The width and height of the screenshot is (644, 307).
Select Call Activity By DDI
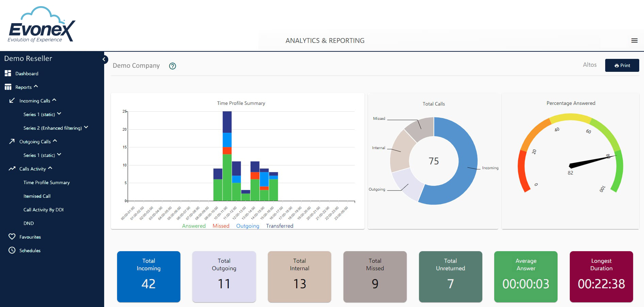(43, 210)
